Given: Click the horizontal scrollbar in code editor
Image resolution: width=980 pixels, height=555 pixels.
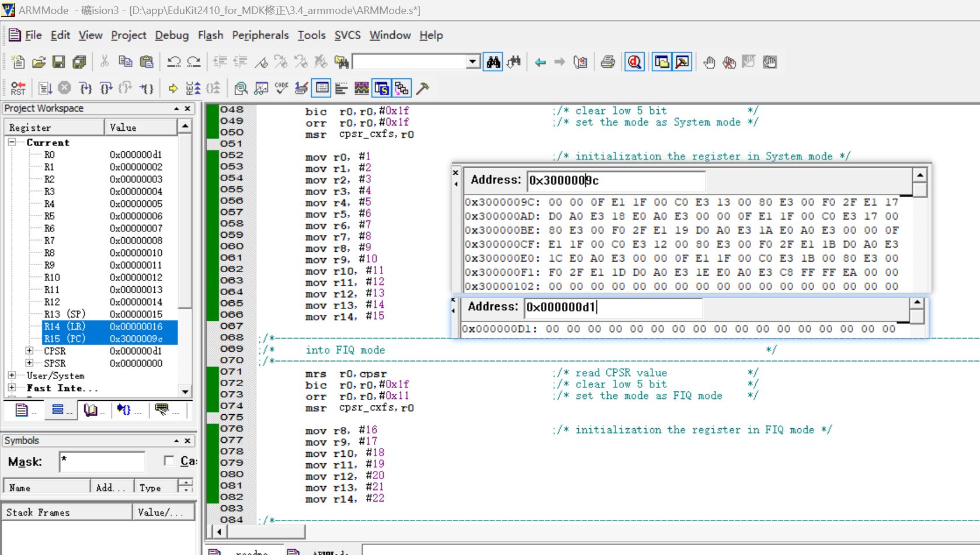Looking at the screenshot, I should pos(266,532).
